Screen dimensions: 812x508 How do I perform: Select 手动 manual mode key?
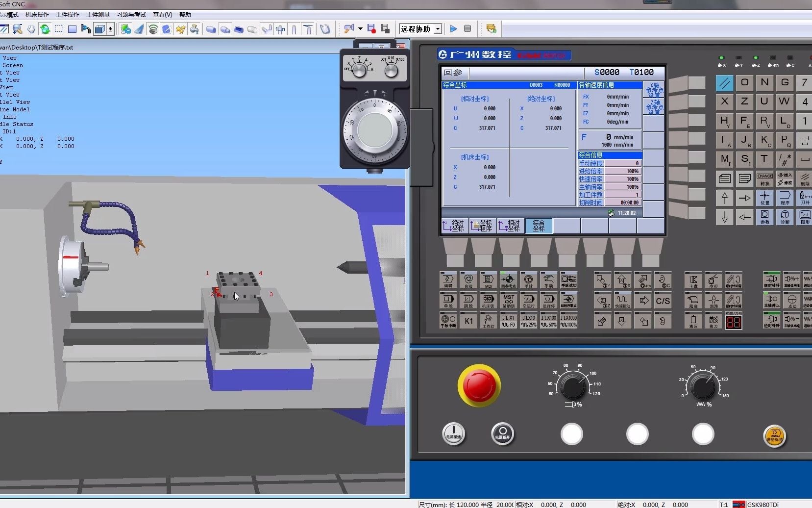(549, 280)
